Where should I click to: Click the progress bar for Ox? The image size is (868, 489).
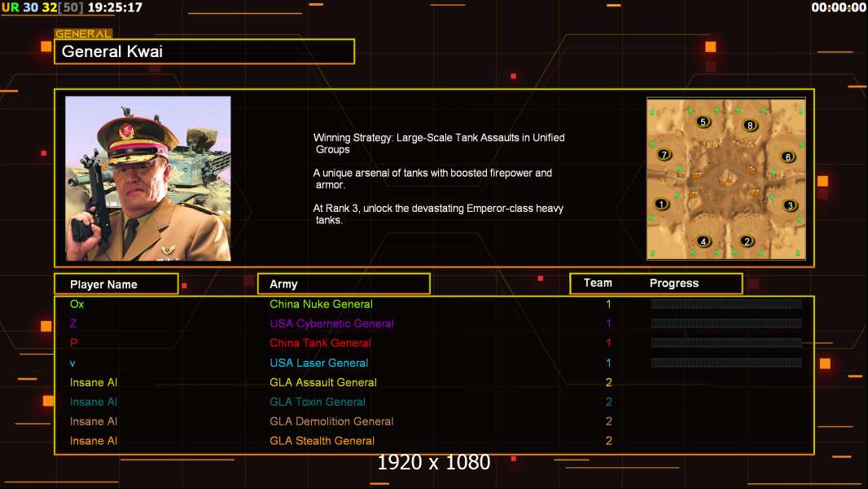click(726, 303)
